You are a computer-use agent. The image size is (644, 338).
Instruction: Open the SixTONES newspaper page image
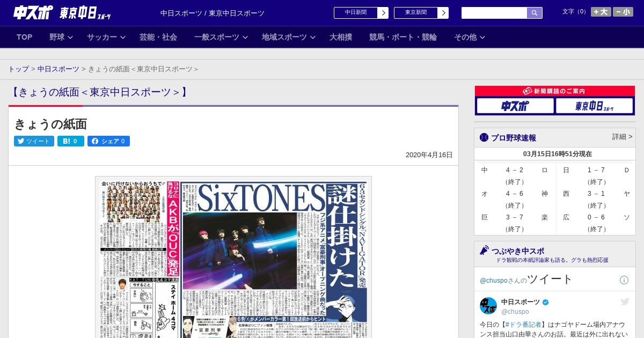[233, 257]
